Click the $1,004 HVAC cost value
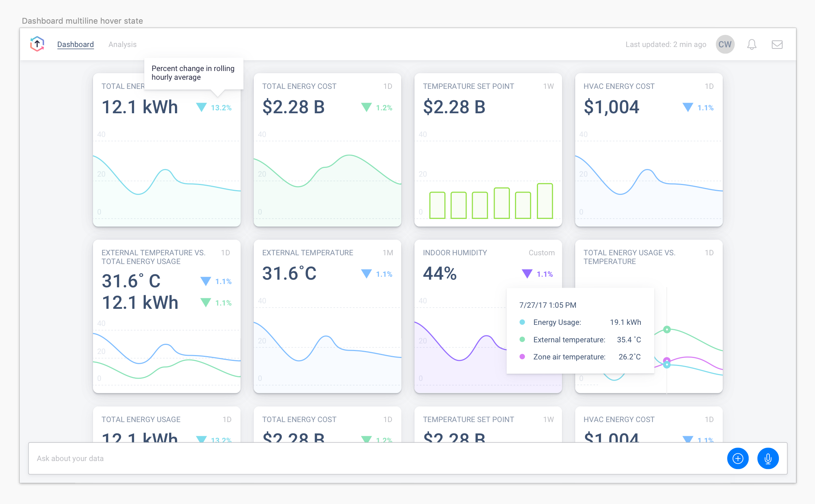The image size is (815, 504). pyautogui.click(x=612, y=107)
